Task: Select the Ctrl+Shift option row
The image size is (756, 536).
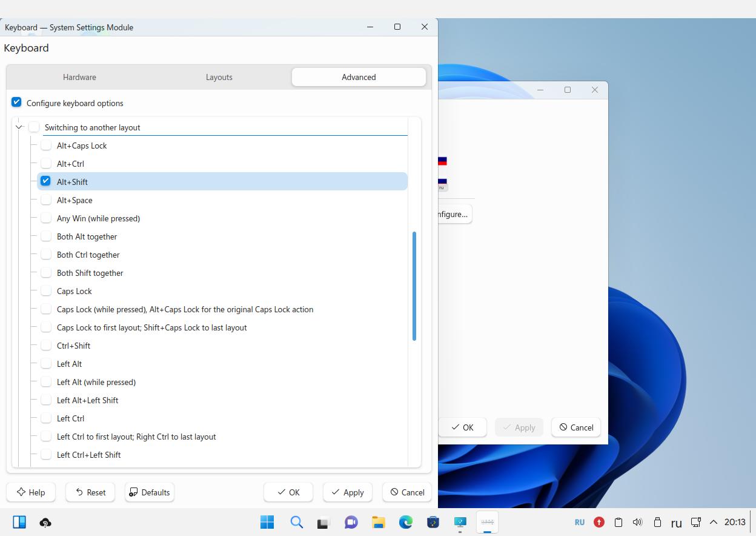Action: pos(73,346)
